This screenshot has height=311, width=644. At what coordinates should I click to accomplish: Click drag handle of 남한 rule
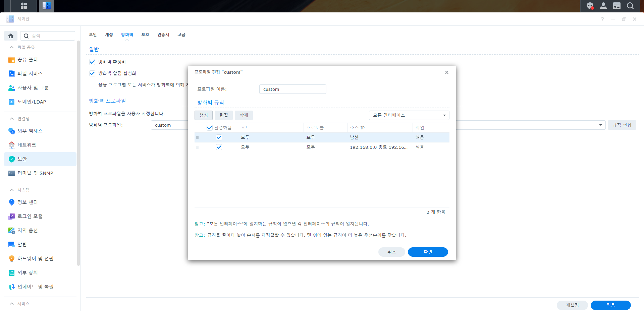click(x=197, y=137)
